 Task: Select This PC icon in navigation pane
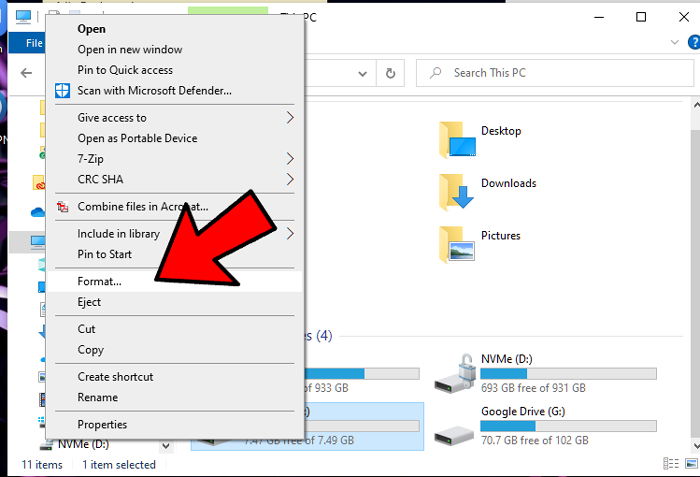(x=38, y=242)
